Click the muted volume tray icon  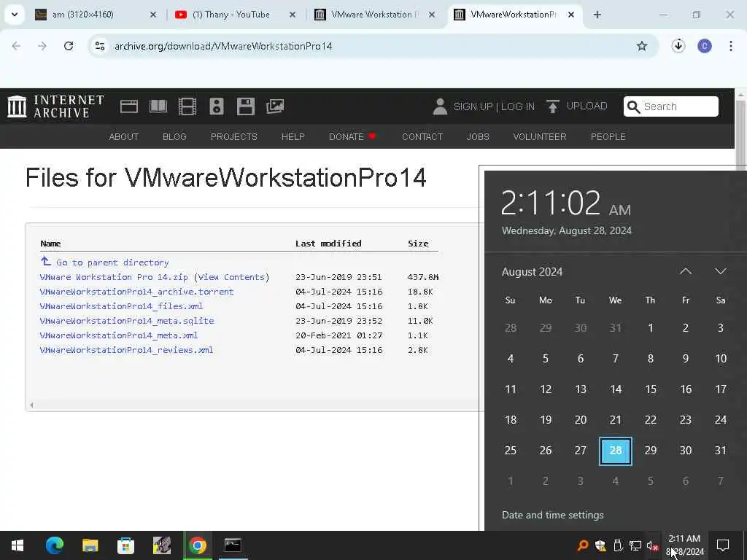(x=653, y=545)
